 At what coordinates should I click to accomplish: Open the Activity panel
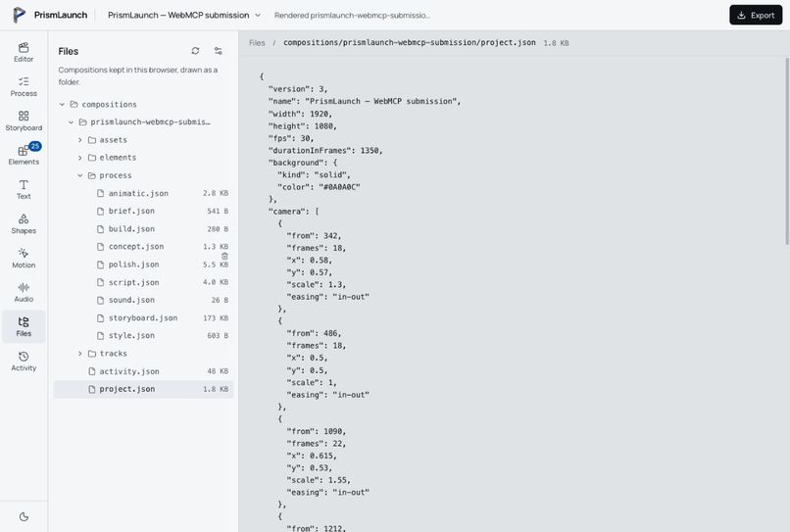click(24, 362)
